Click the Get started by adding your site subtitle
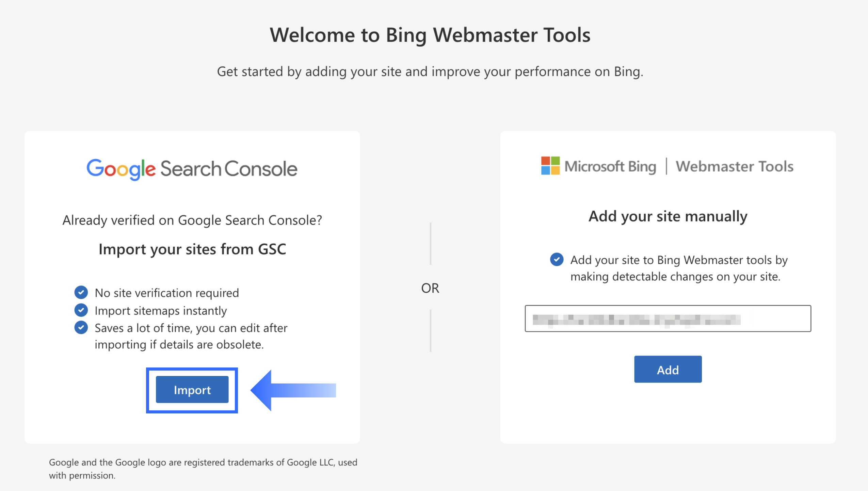Screen dimensions: 868x491 (430, 72)
